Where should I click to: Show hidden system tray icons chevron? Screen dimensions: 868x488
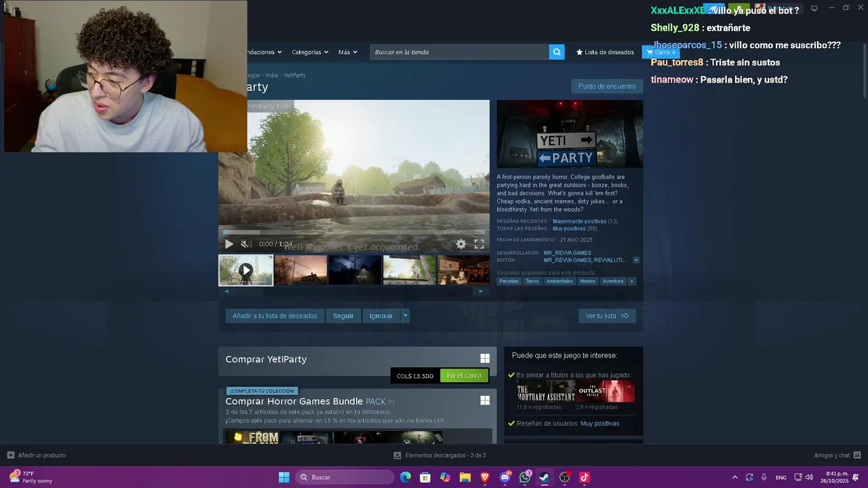(x=734, y=477)
